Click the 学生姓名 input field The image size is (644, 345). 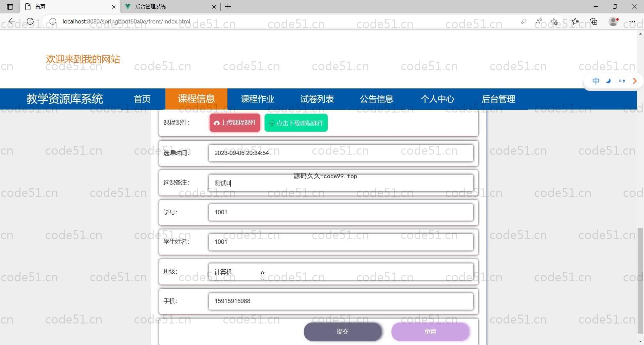(341, 242)
